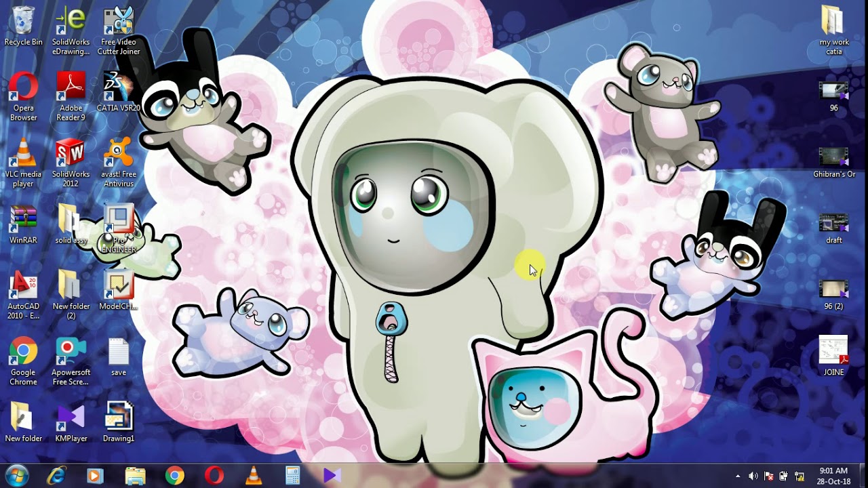
Task: Open Windows Explorer from the taskbar
Action: click(x=135, y=476)
